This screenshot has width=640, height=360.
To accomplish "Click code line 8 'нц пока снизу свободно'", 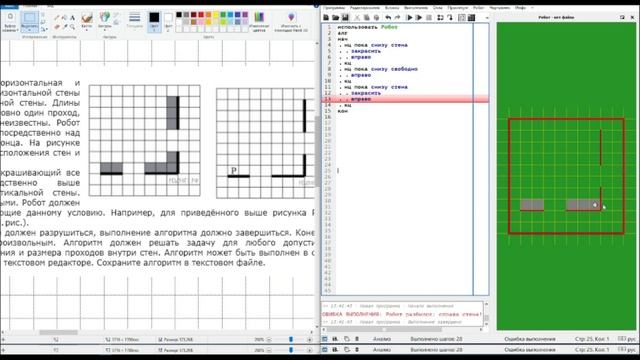I will coord(380,69).
